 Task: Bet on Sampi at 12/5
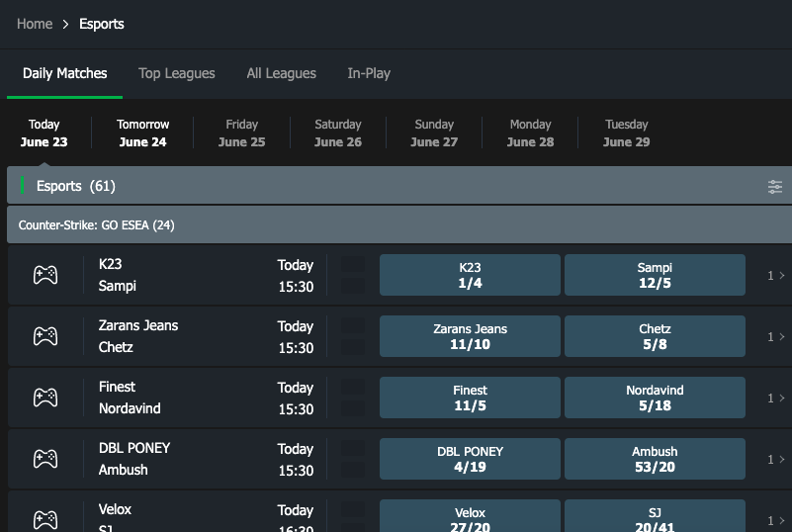655,275
